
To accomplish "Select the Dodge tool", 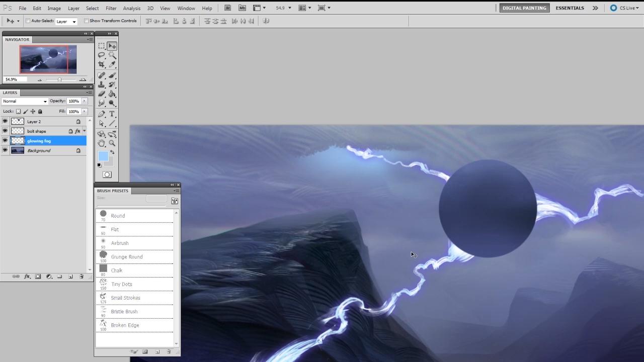I will [x=112, y=104].
